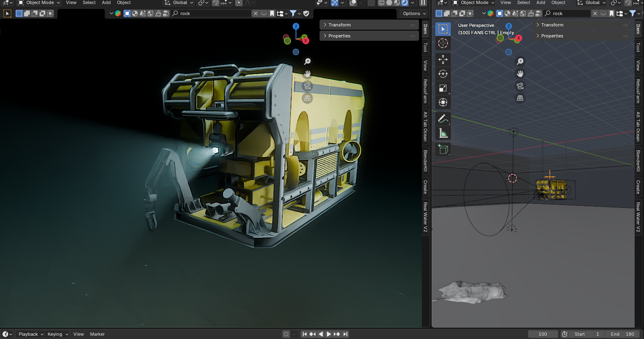
Task: Select the Rotate tool in right viewport
Action: 443,74
